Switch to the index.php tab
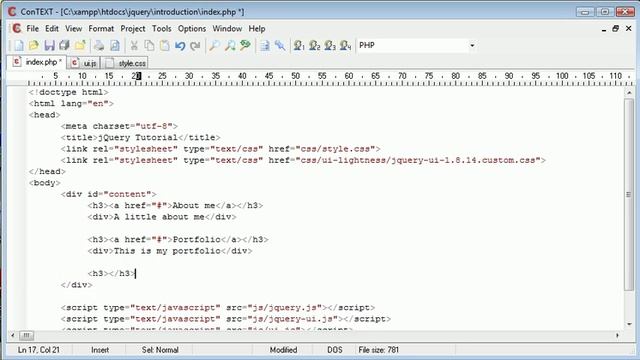640x360 pixels. coord(37,62)
